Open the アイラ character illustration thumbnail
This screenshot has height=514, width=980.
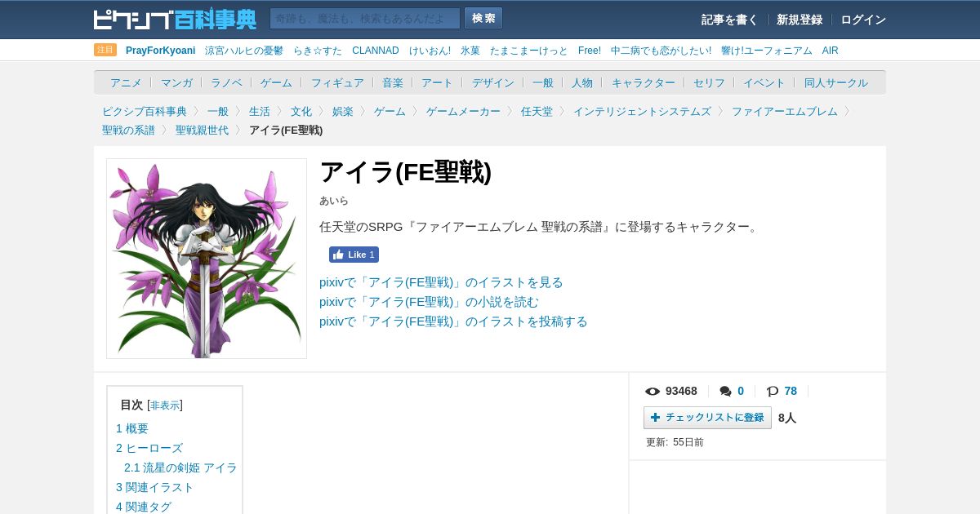point(207,259)
